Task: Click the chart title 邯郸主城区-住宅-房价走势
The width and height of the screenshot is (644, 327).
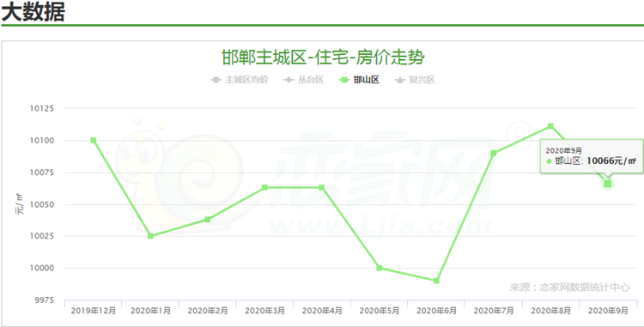Action: coord(323,58)
